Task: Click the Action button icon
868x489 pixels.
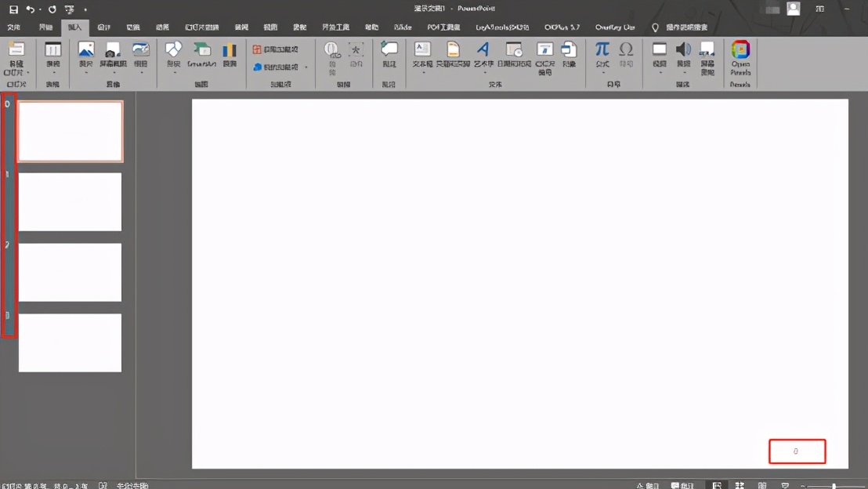Action: point(356,56)
